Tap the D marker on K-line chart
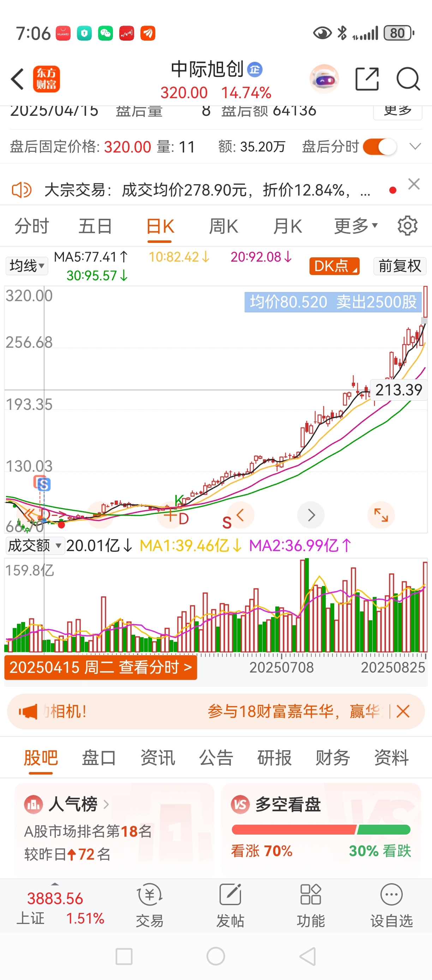 coord(184,519)
